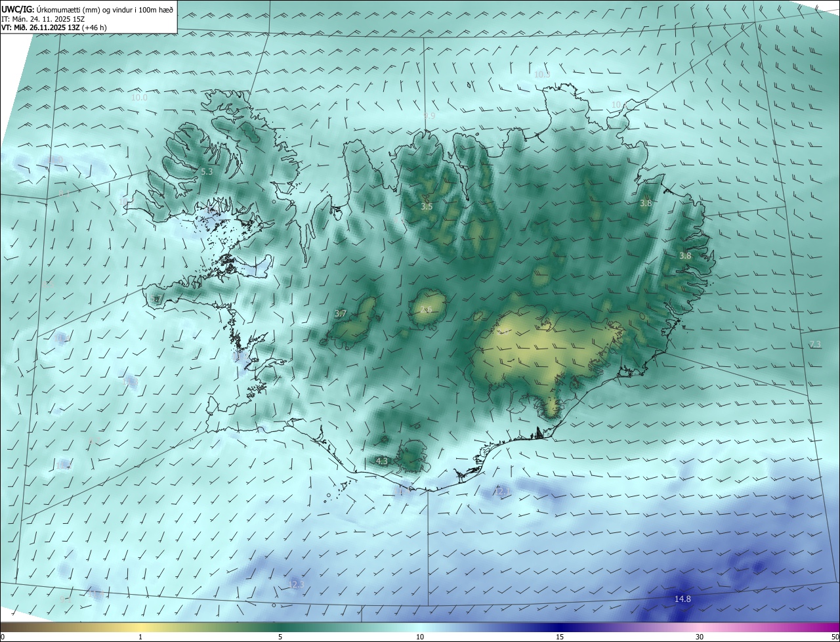The width and height of the screenshot is (840, 642).
Task: Click the '14.8' maximum value label
Action: (682, 599)
